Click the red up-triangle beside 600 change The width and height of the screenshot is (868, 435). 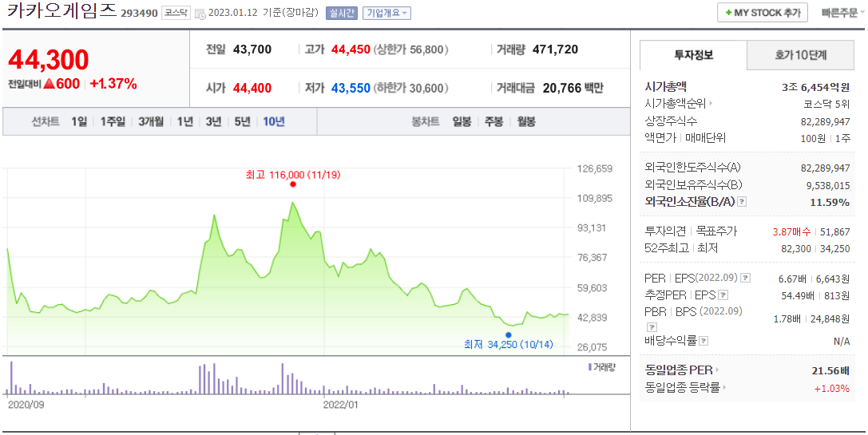click(49, 84)
